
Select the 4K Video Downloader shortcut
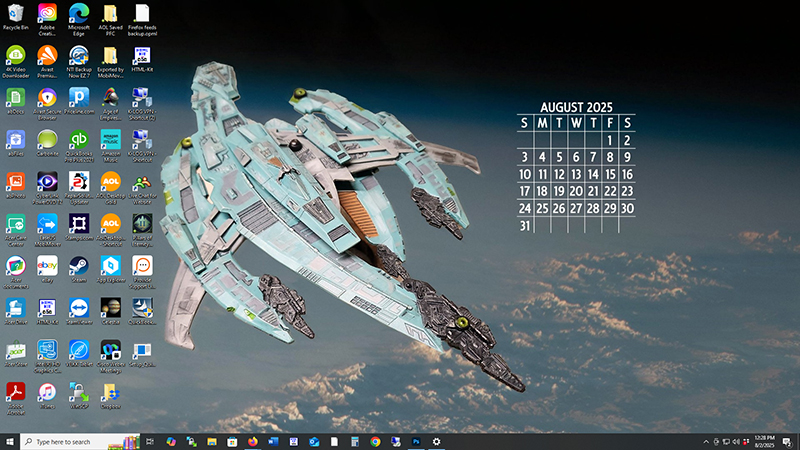click(16, 62)
